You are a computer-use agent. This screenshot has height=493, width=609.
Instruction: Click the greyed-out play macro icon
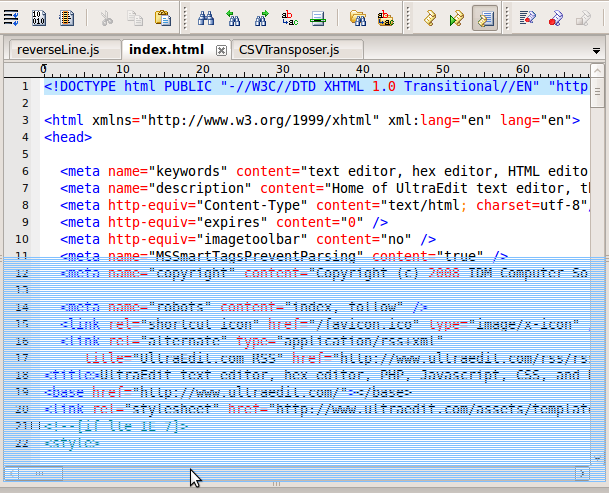pyautogui.click(x=583, y=18)
